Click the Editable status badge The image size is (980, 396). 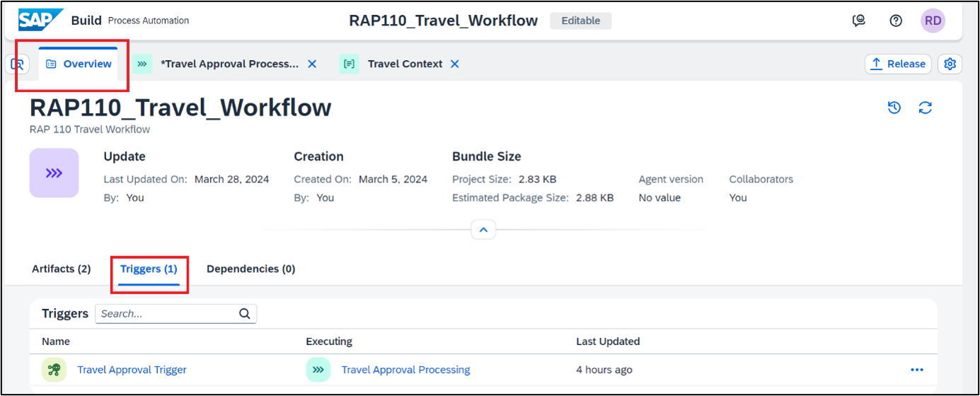[580, 21]
